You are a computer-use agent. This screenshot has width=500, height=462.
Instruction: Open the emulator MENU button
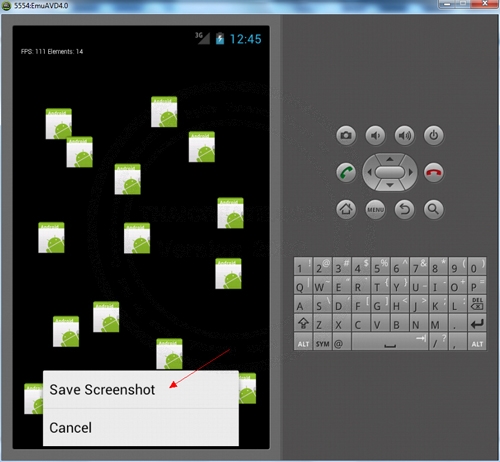(375, 209)
